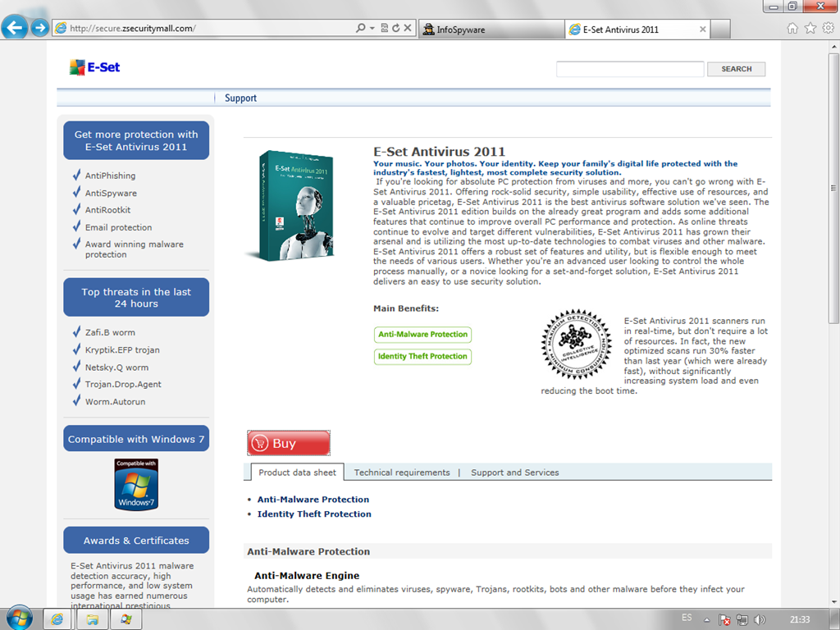Click the 'Awards & Certificates' banner

tap(136, 541)
